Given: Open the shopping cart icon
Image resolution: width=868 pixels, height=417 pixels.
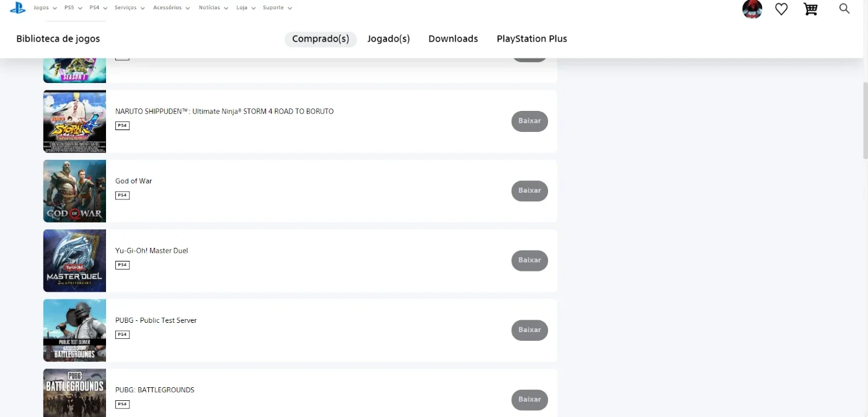Looking at the screenshot, I should [810, 9].
